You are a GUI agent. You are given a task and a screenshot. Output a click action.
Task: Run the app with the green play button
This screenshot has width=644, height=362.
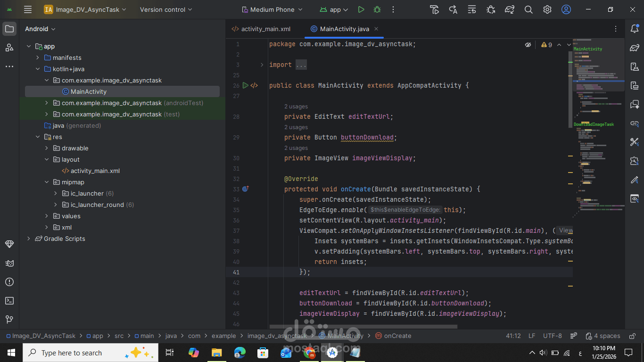(x=361, y=9)
